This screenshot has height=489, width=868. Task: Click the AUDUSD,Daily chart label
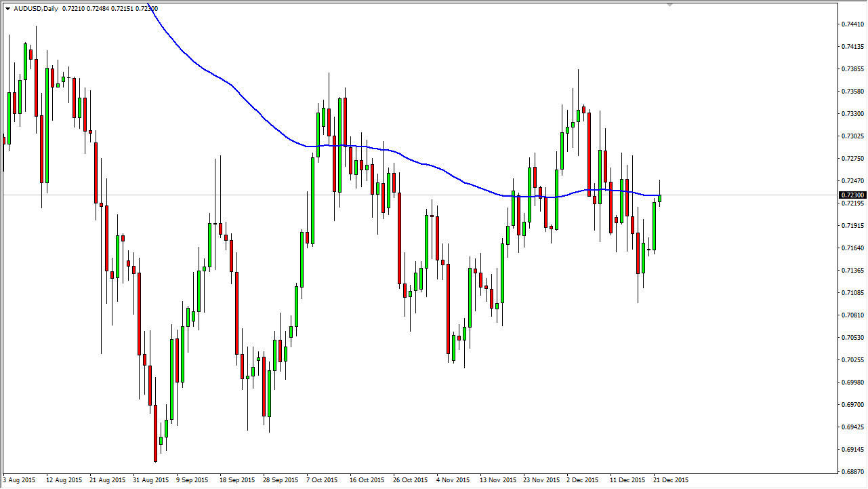pyautogui.click(x=34, y=9)
